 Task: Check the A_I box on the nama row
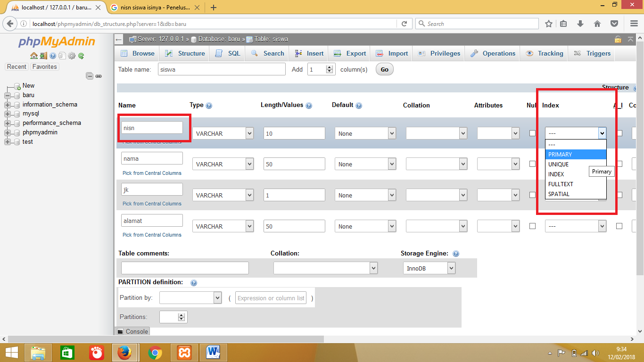[x=619, y=164]
